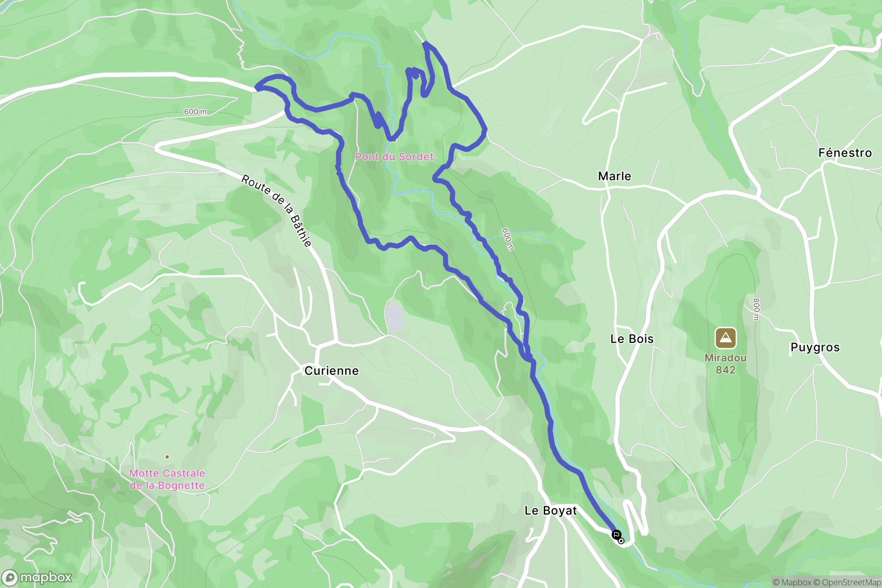Open the OpenStreetMap attribution link

point(847,583)
